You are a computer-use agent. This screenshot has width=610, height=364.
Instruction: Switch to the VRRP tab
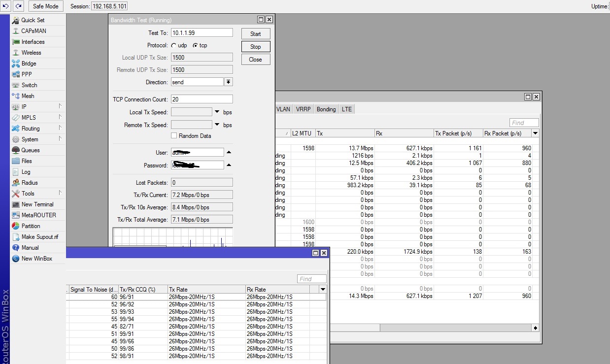[x=303, y=109]
